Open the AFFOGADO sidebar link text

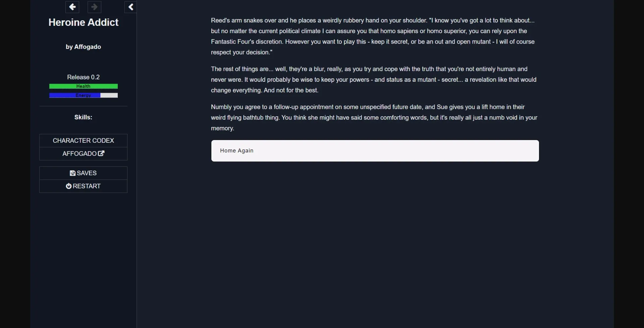point(79,154)
